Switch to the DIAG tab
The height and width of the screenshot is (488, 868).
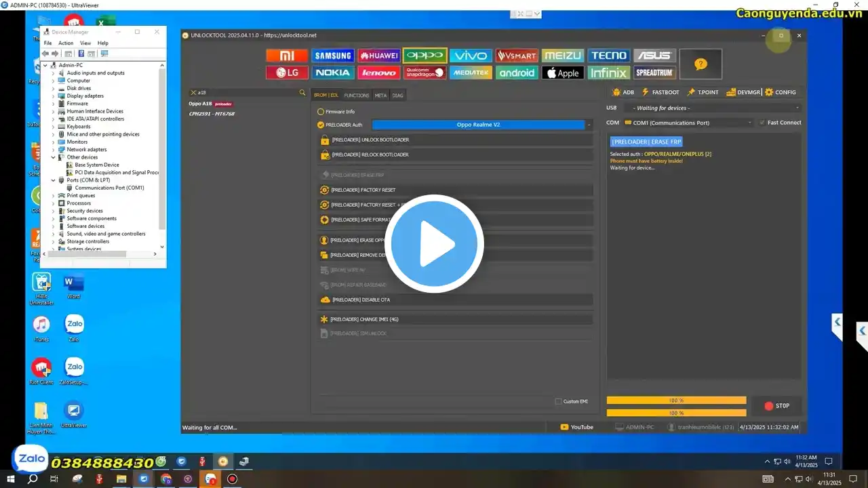397,96
